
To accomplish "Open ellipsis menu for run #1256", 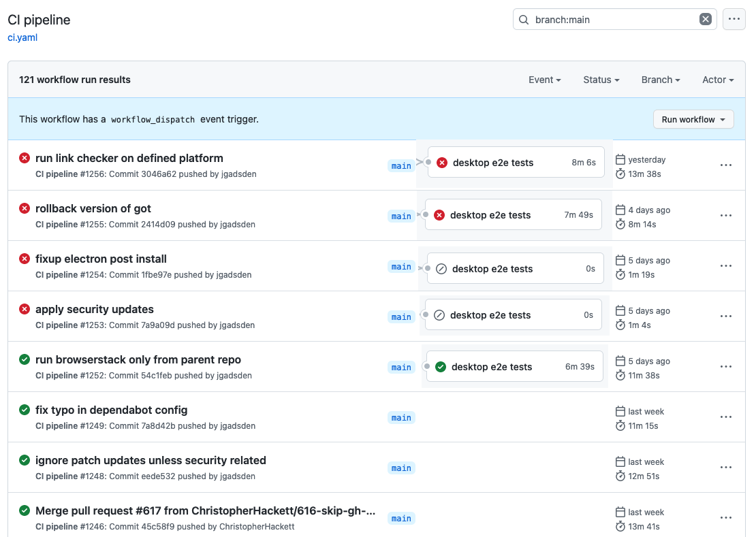I will click(x=725, y=165).
